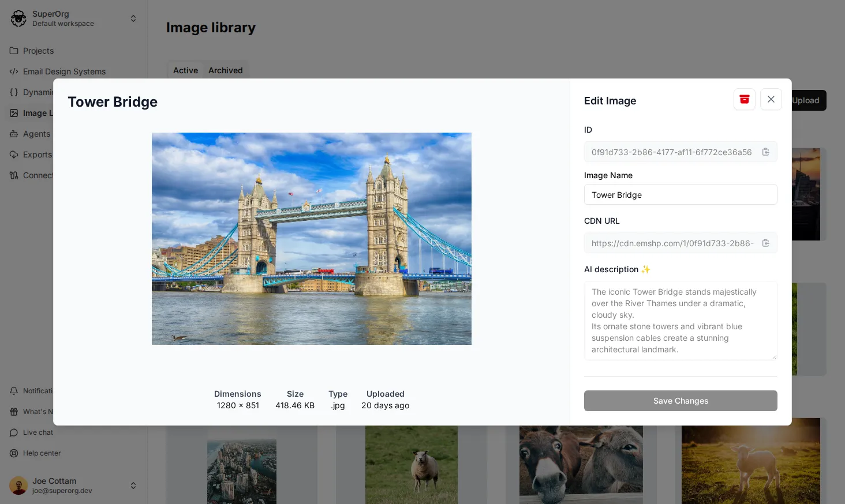Click the Tower Bridge preview image
Image resolution: width=845 pixels, height=504 pixels.
312,239
